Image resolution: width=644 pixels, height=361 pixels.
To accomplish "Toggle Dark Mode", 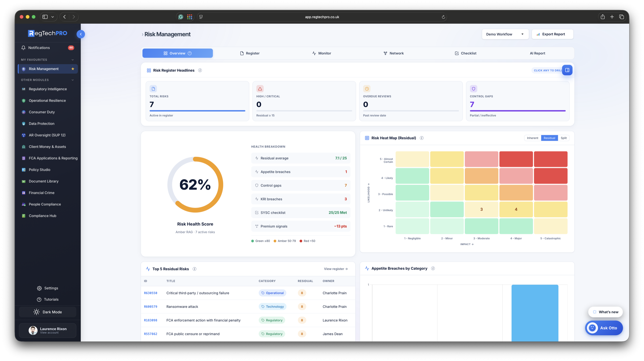I will [x=47, y=312].
